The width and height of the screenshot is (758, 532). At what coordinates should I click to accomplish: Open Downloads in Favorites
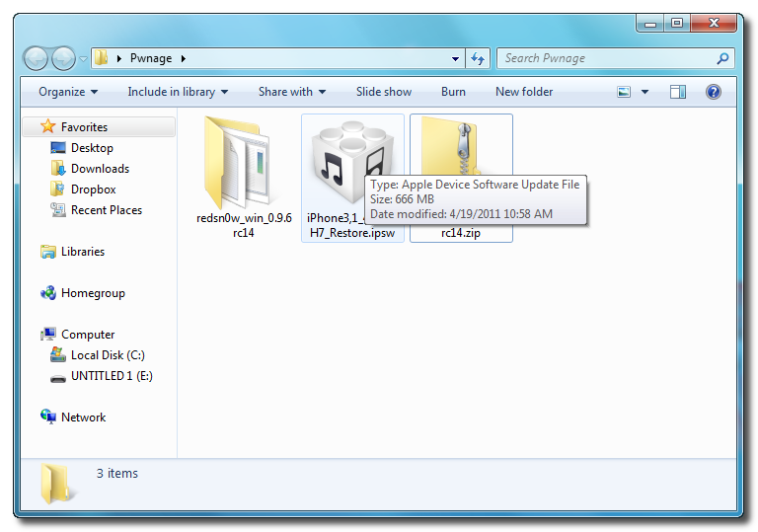coord(100,169)
